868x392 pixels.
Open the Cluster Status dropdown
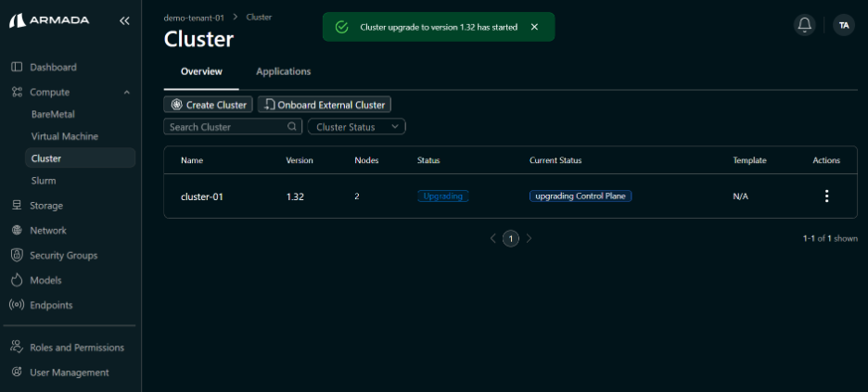click(x=356, y=127)
